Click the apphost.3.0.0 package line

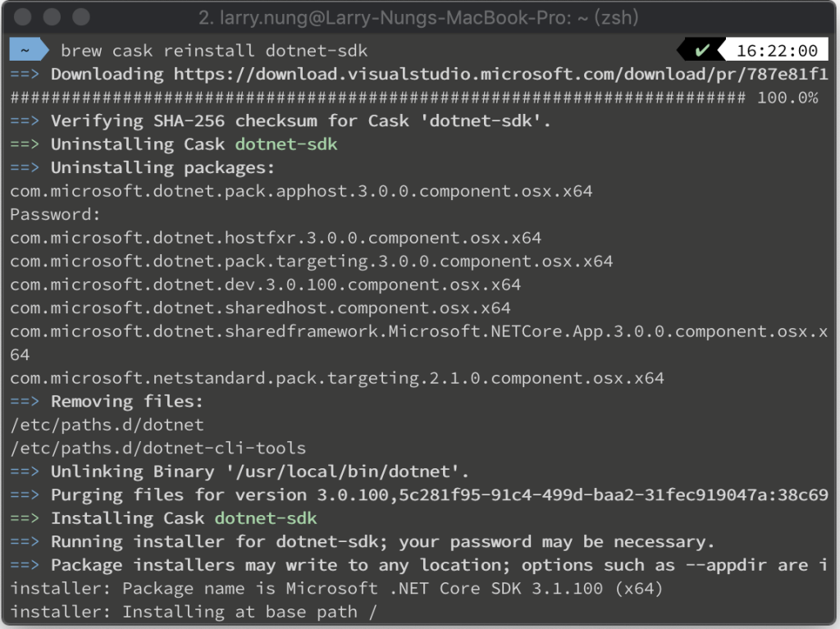(x=301, y=191)
